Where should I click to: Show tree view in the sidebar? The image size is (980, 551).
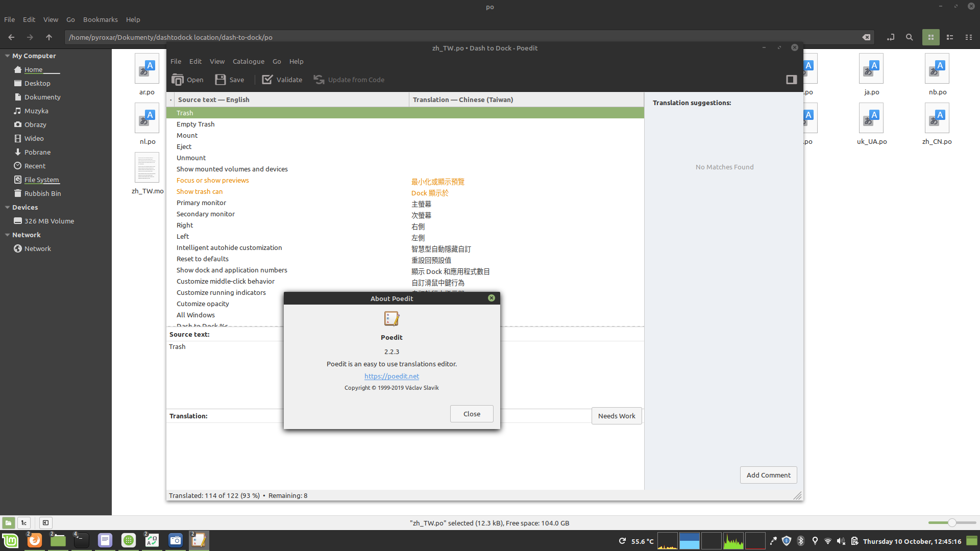[24, 523]
